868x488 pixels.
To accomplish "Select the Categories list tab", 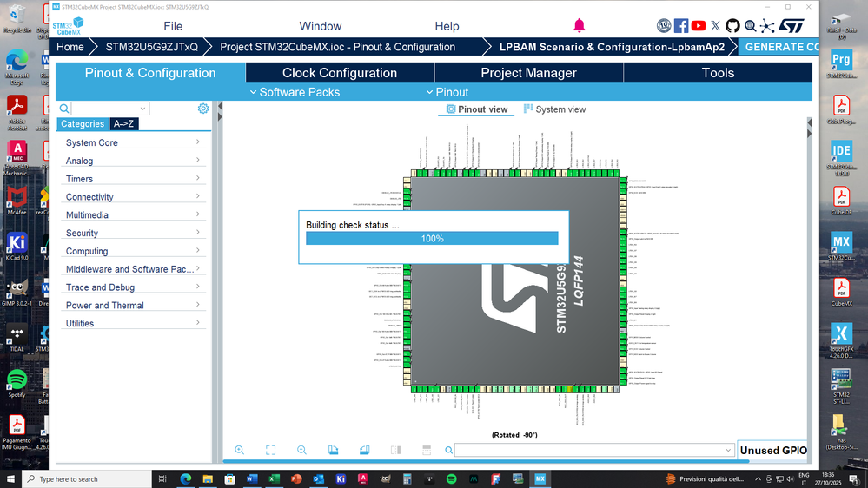I will click(x=83, y=124).
